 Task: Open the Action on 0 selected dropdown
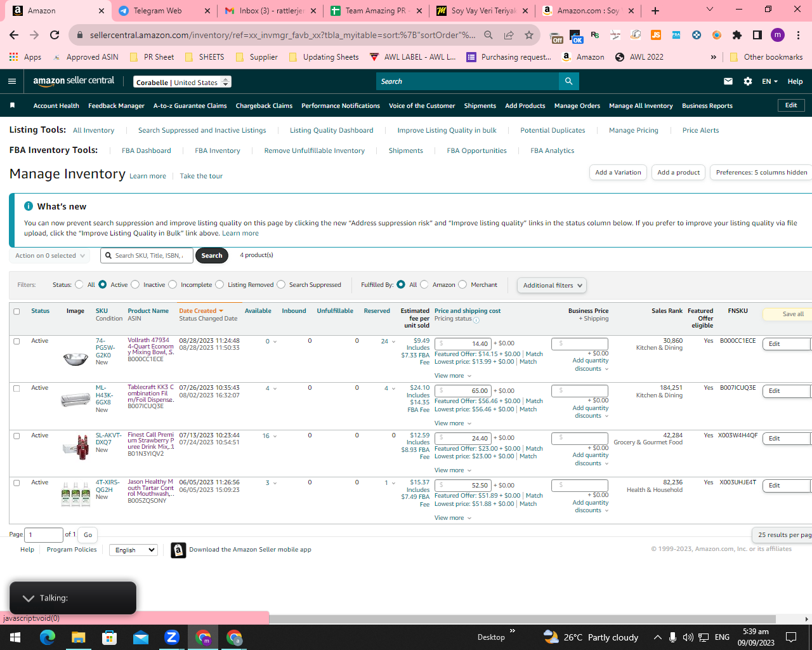pos(49,256)
